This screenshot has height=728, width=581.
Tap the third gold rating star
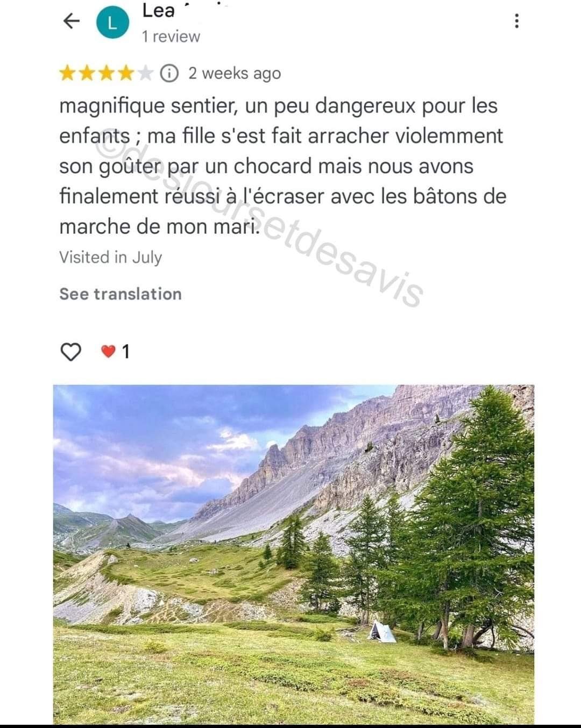pos(107,73)
